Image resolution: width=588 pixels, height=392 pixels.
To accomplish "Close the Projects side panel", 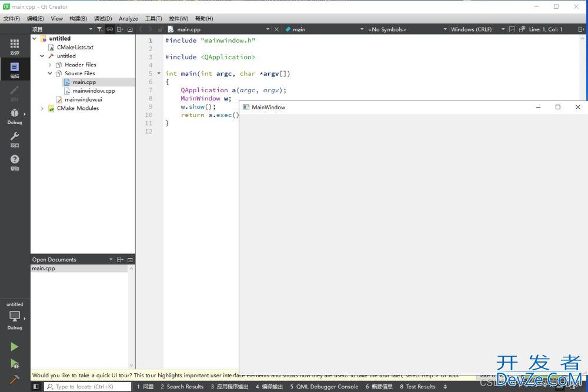I will click(130, 29).
